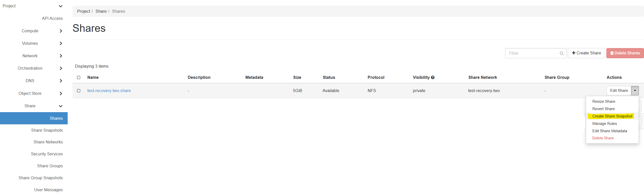
Task: Click the Share Group column header
Action: [x=557, y=78]
